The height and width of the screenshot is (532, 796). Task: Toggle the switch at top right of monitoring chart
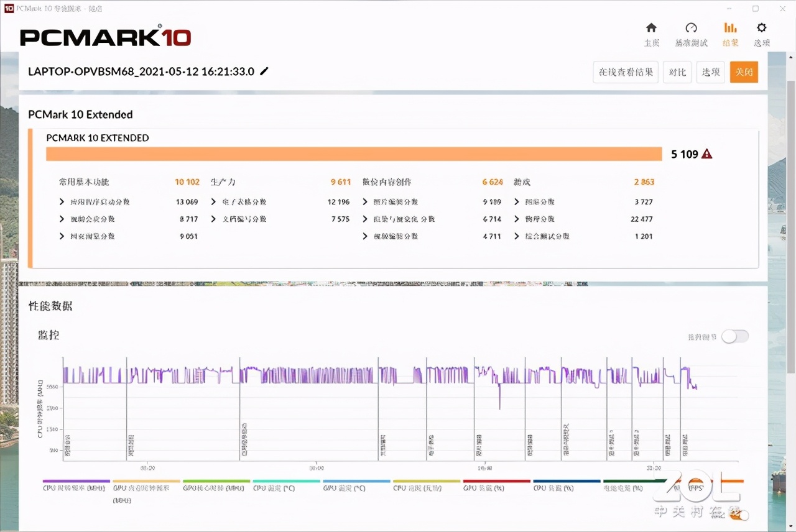(735, 336)
